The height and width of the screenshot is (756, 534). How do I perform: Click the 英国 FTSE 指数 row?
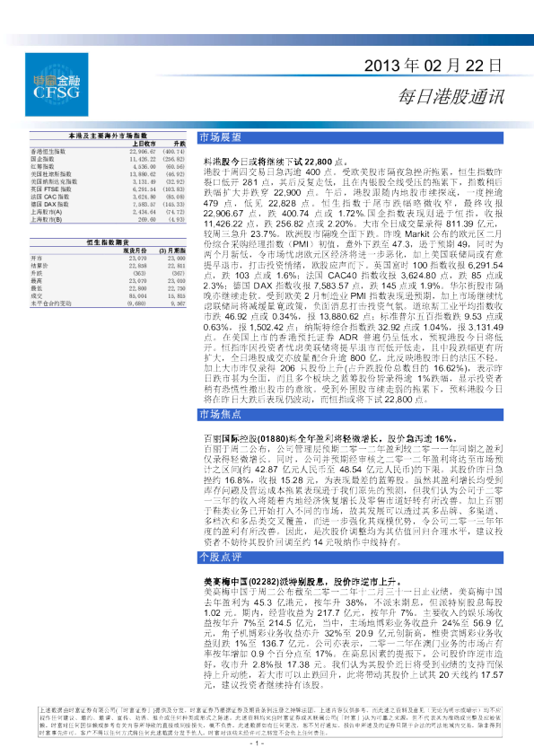click(x=108, y=189)
